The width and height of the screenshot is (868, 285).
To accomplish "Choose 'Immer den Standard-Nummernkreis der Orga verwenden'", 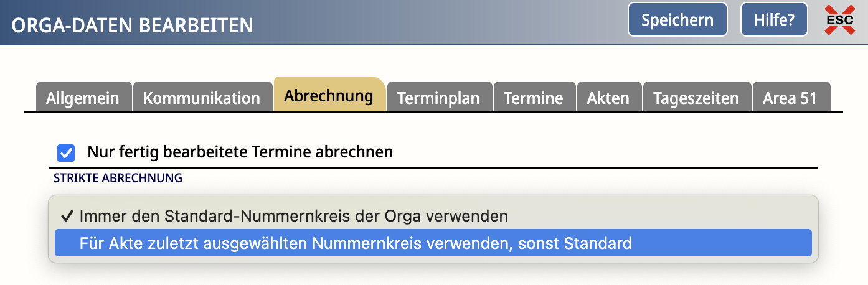I will click(294, 217).
